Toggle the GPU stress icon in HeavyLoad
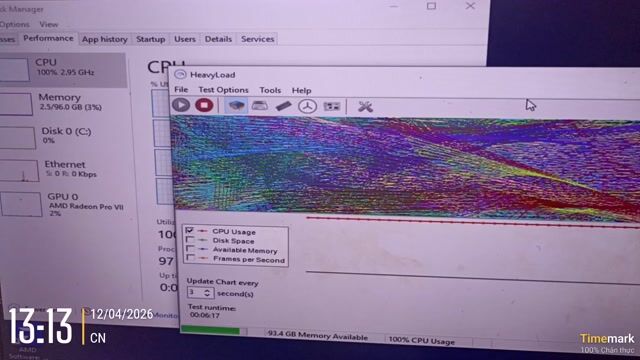The width and height of the screenshot is (640, 360). pyautogui.click(x=331, y=107)
